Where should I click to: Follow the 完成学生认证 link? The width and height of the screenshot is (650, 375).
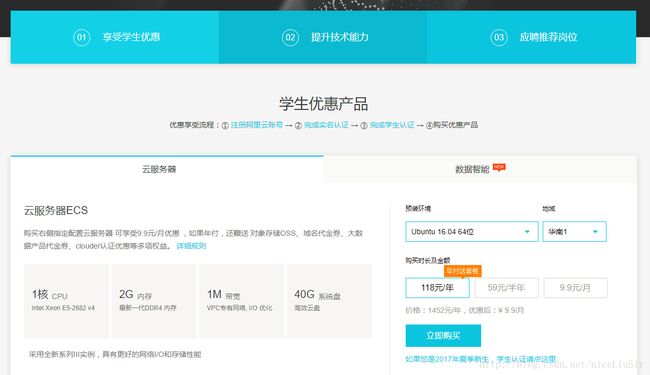pyautogui.click(x=392, y=125)
